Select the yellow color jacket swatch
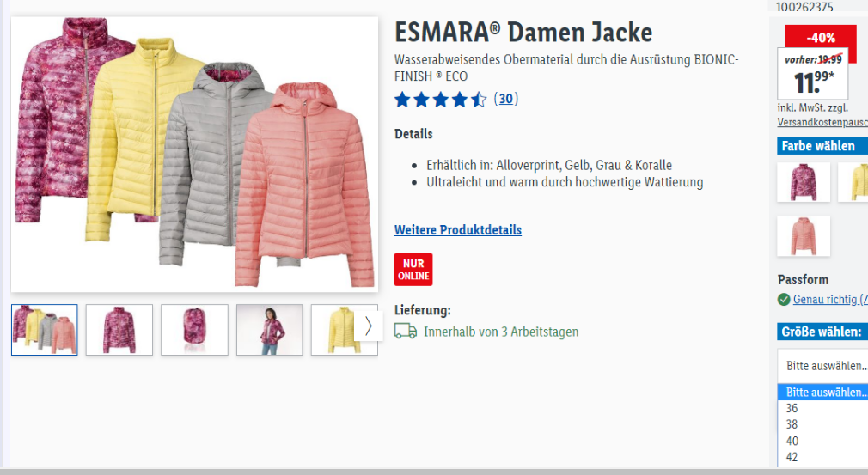The image size is (868, 475). click(x=853, y=182)
